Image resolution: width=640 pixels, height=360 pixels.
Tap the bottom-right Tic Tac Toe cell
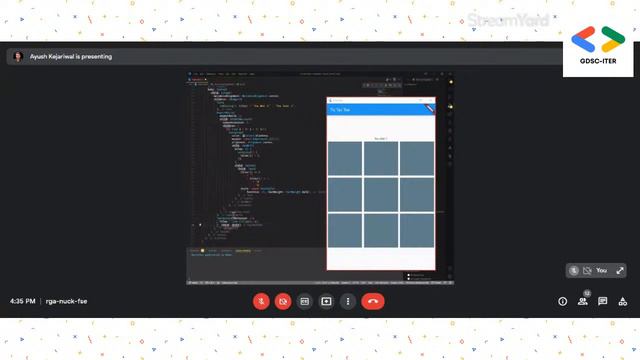[x=417, y=230]
